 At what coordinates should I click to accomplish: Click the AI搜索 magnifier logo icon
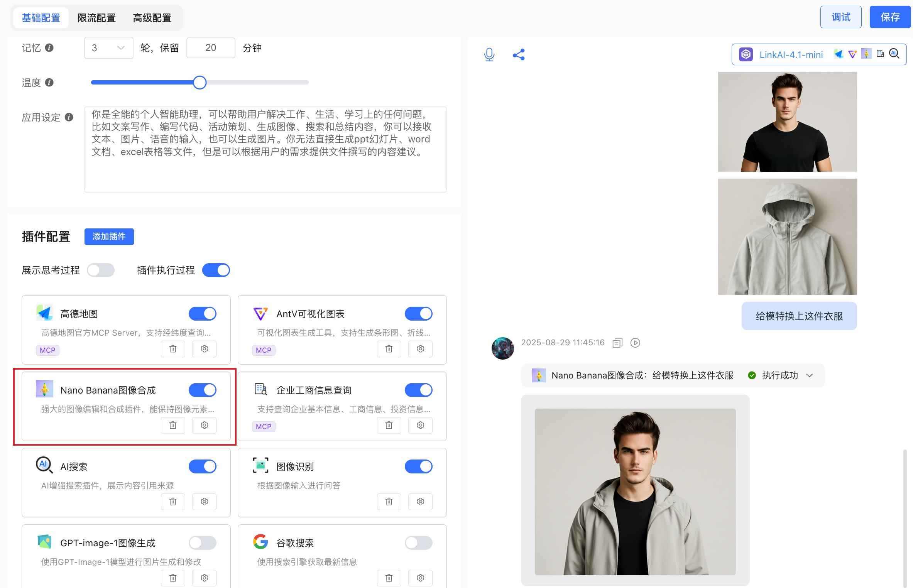coord(44,465)
